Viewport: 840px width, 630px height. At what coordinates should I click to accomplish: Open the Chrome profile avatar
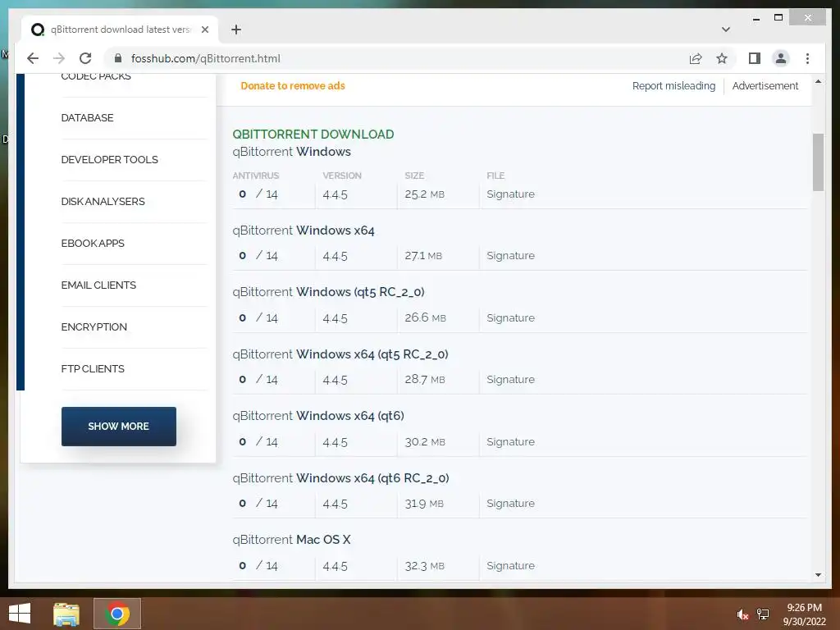click(781, 58)
